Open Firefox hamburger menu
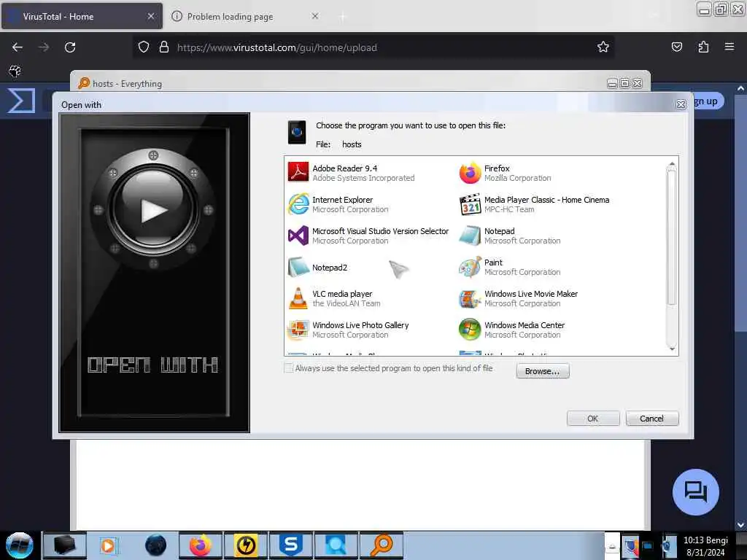Image resolution: width=747 pixels, height=560 pixels. (x=729, y=47)
